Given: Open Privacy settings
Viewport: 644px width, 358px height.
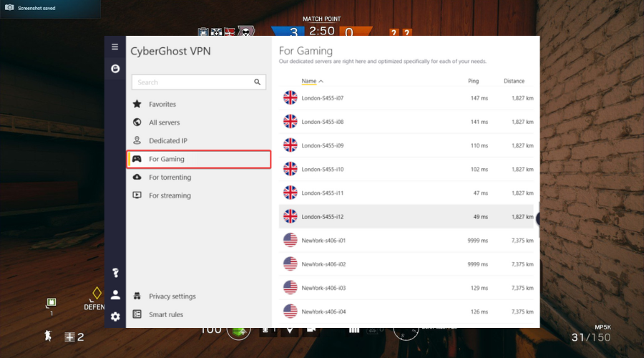Looking at the screenshot, I should [x=172, y=296].
